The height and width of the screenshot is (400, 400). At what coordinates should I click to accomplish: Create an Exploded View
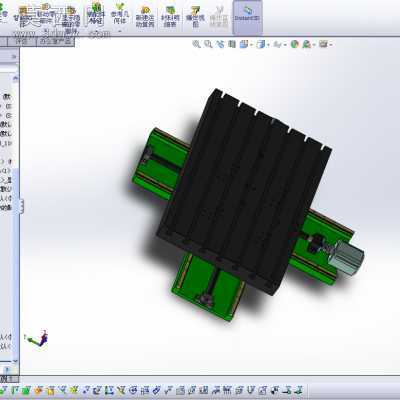[x=196, y=17]
